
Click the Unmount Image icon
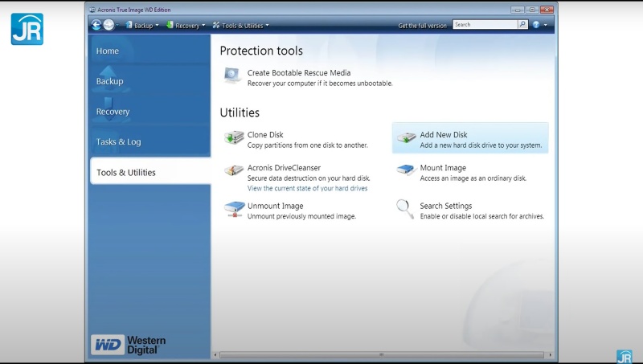point(234,209)
